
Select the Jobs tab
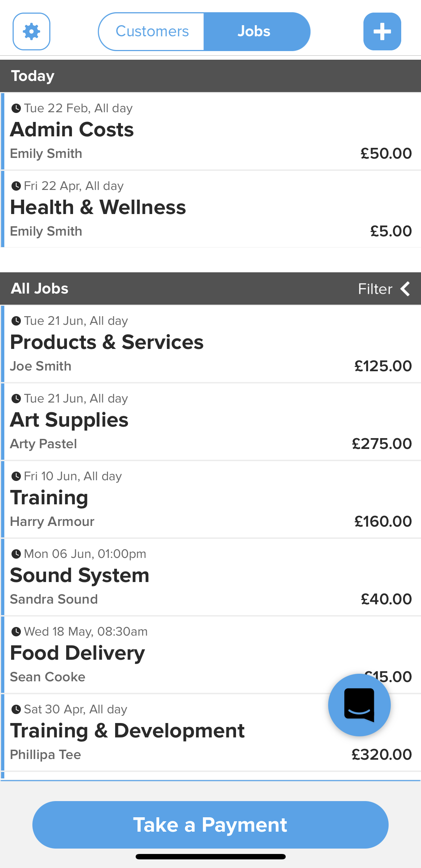coord(254,32)
